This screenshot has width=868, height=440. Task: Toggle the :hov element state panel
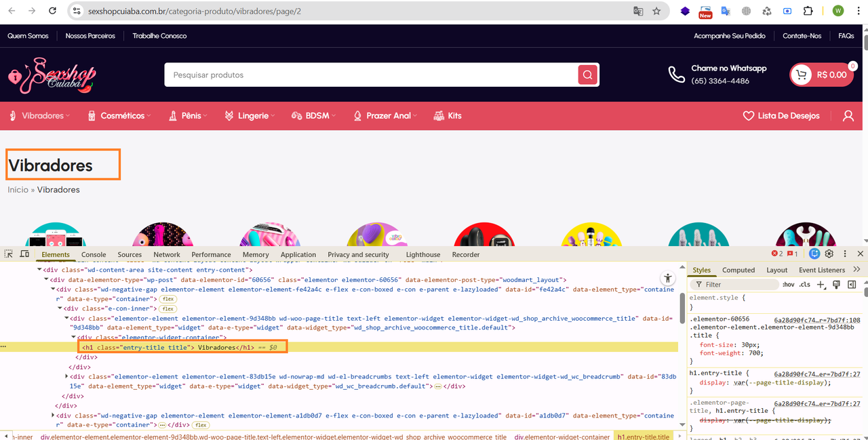(x=788, y=285)
